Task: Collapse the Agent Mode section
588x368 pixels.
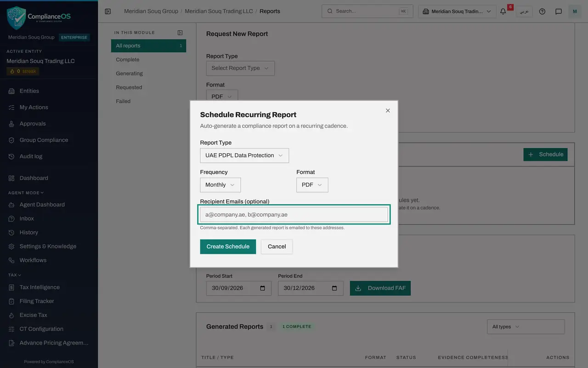Action: (x=26, y=193)
